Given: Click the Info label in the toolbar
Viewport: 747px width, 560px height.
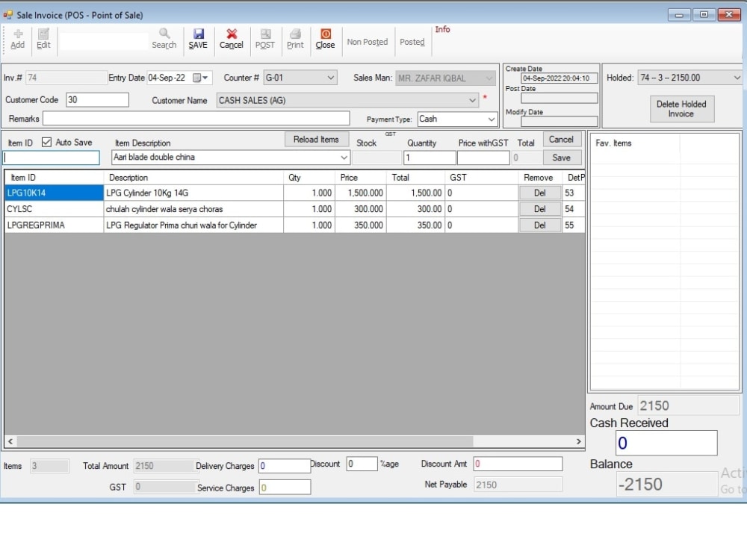Looking at the screenshot, I should (x=442, y=29).
